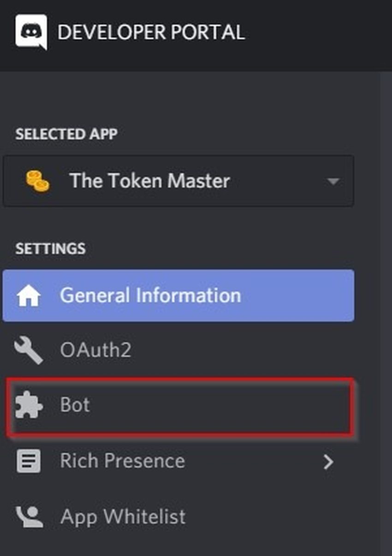The width and height of the screenshot is (392, 556).
Task: Open Rich Presence settings
Action: click(122, 461)
